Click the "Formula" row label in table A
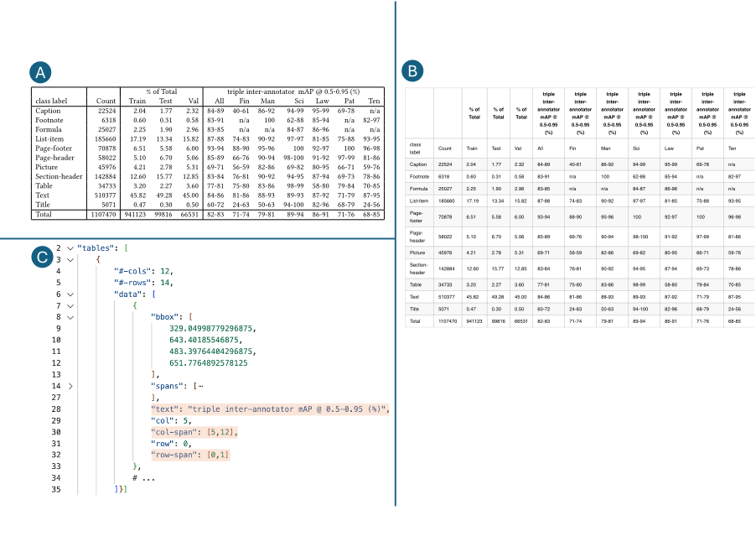This screenshot has height=557, width=756. tap(49, 129)
